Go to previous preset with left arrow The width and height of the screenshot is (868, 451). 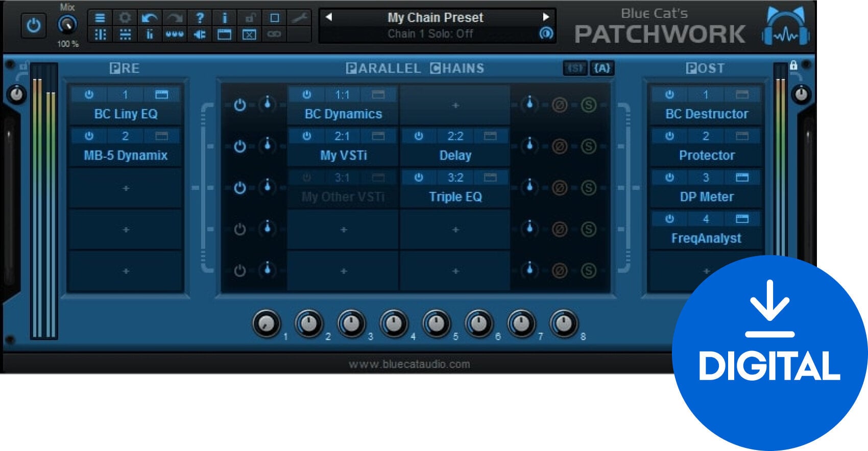click(329, 17)
